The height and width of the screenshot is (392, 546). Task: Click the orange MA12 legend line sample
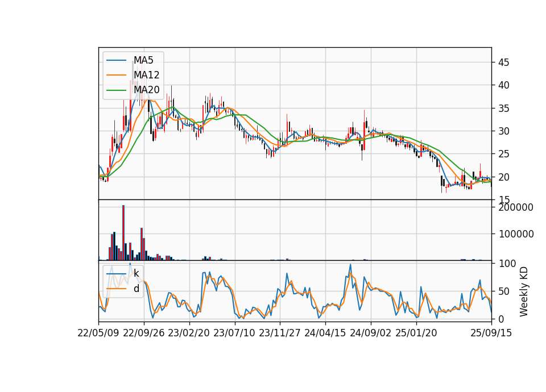click(116, 75)
